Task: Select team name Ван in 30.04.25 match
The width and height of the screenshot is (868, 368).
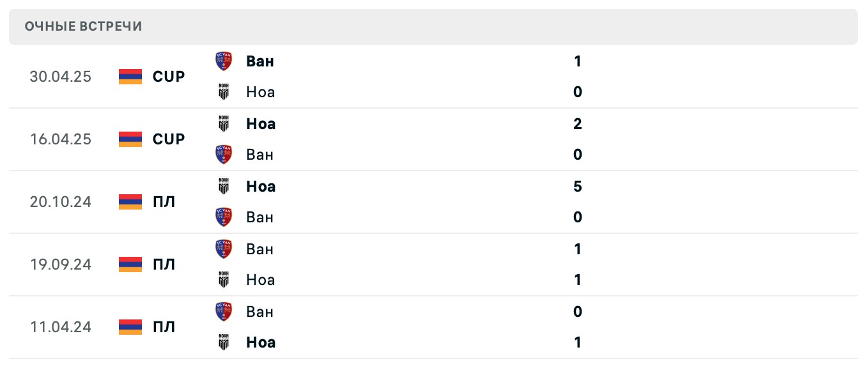Action: [x=260, y=61]
